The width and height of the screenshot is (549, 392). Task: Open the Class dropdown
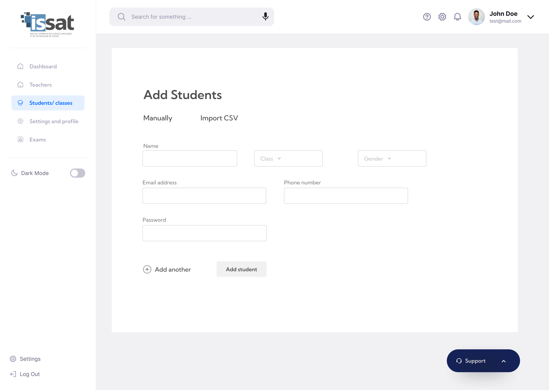click(288, 158)
